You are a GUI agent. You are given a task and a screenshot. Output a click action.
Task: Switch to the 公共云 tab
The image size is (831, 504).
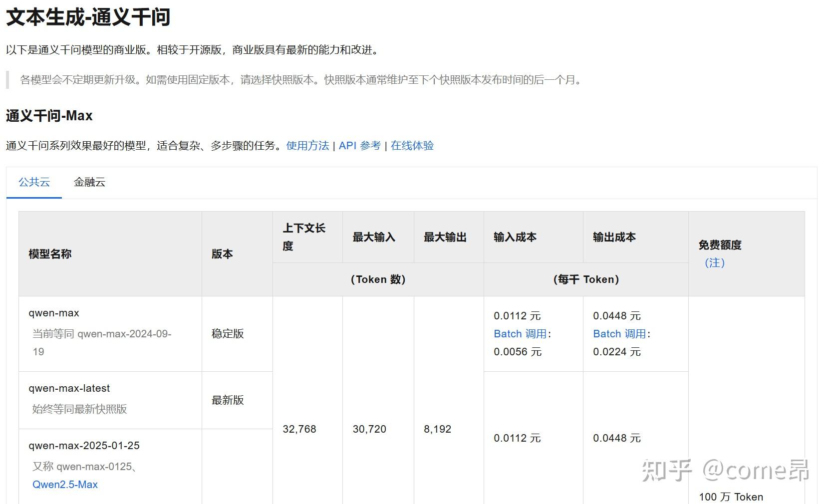[34, 182]
